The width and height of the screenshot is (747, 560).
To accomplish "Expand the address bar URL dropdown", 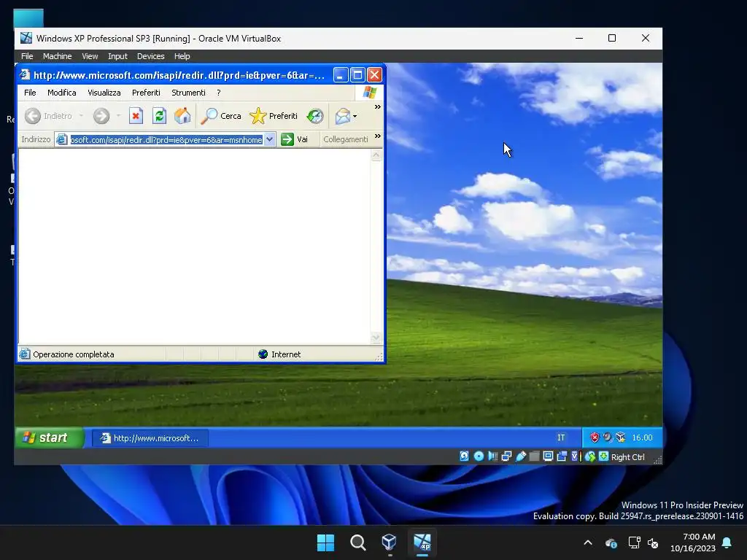I will tap(270, 139).
